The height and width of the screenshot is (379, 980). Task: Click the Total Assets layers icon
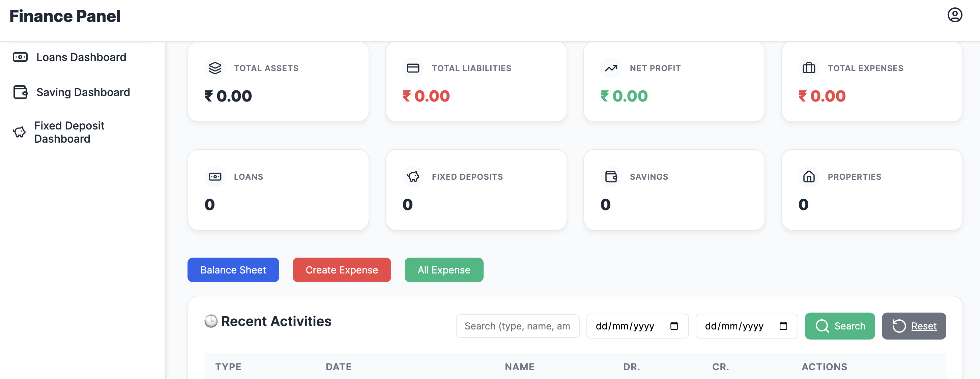point(215,68)
